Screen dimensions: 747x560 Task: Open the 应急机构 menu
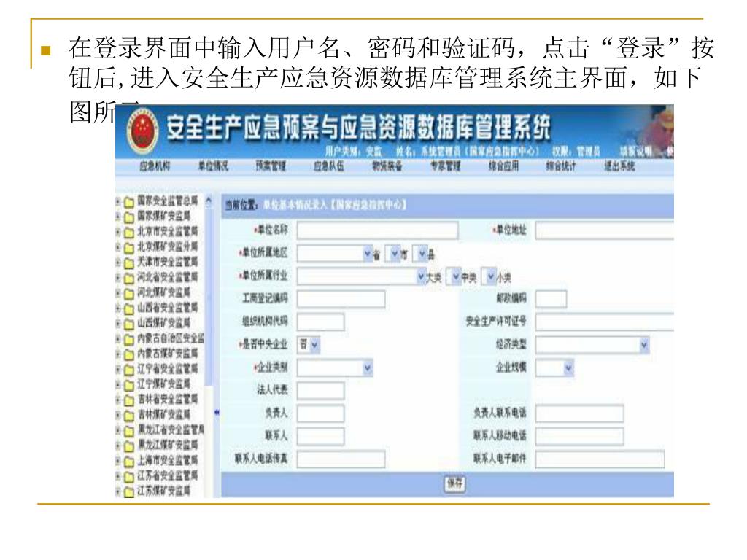point(155,166)
